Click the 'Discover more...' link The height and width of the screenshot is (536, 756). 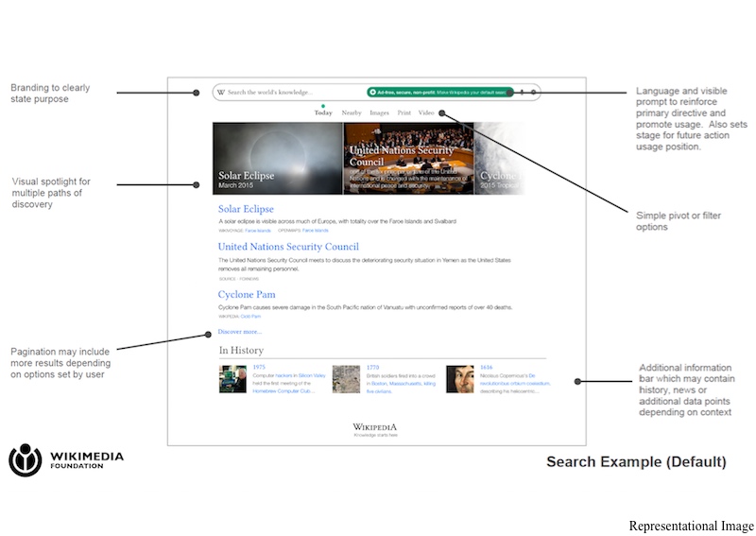(240, 332)
